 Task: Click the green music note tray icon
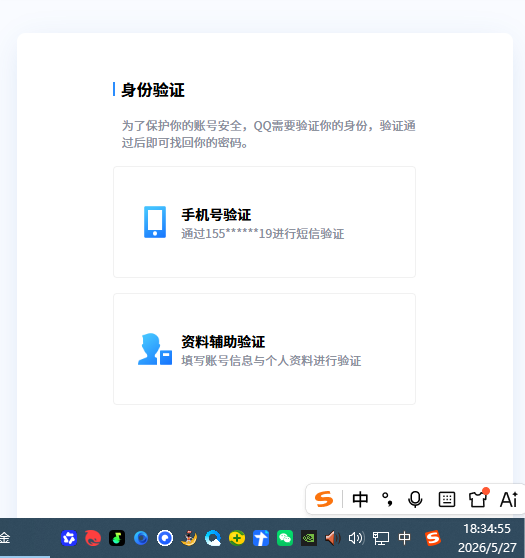[117, 538]
